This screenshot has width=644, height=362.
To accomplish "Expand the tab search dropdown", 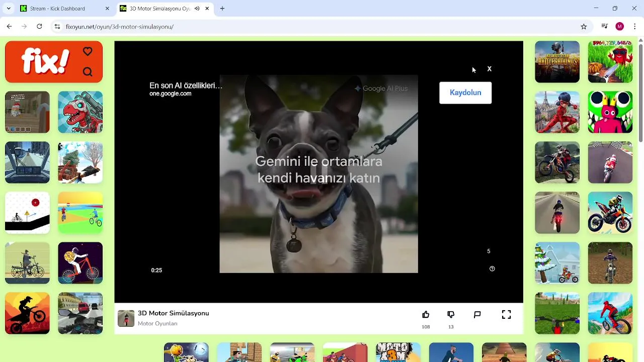I will pos(8,9).
